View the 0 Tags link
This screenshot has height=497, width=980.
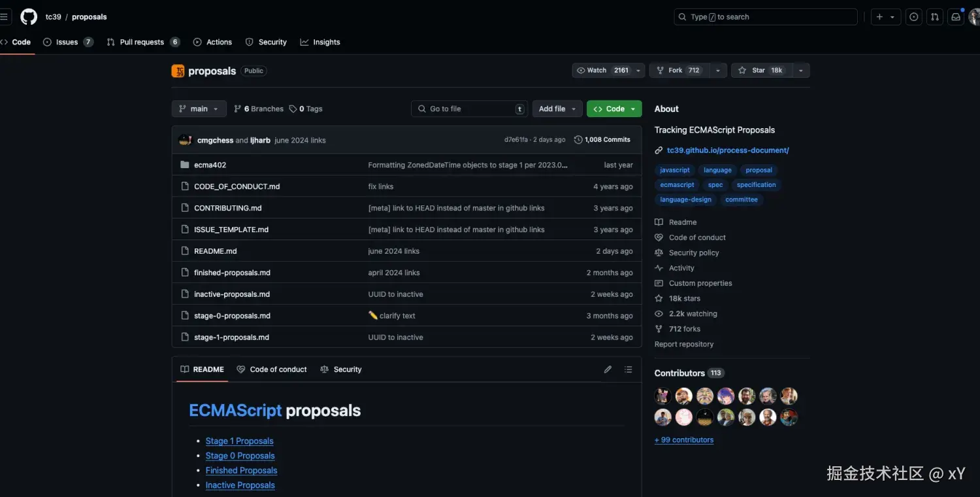(306, 109)
